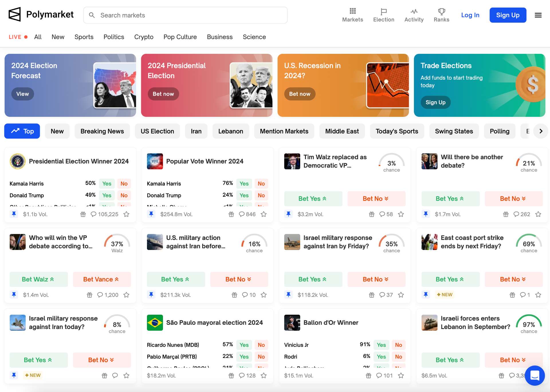Click the 97% chance gauge on Lebanon card

point(529,324)
